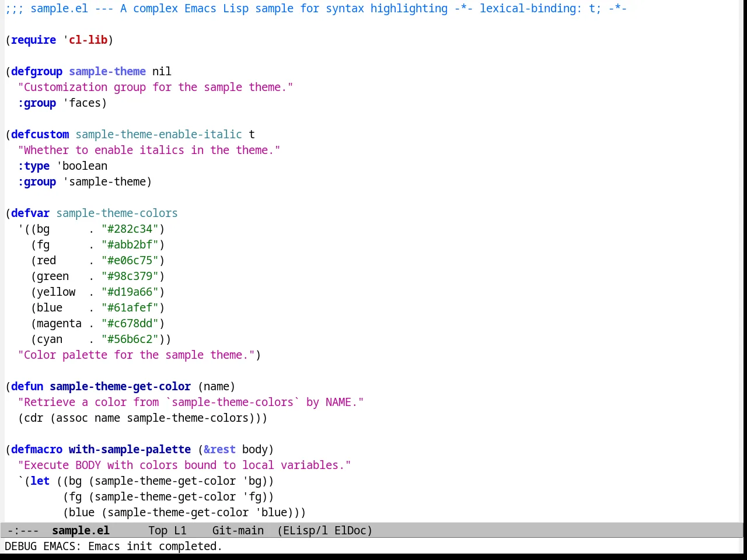The width and height of the screenshot is (747, 560).
Task: Click 'assoc' in function body
Action: pyautogui.click(x=72, y=418)
